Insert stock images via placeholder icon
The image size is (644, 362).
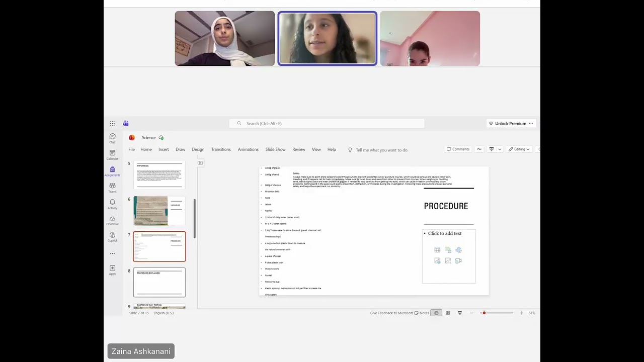pos(448,260)
